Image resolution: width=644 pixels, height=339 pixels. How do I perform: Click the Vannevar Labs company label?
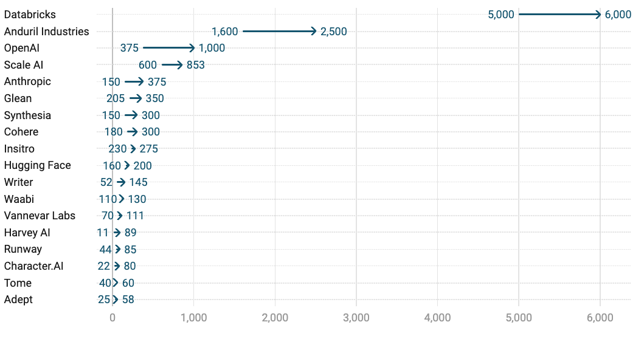40,216
